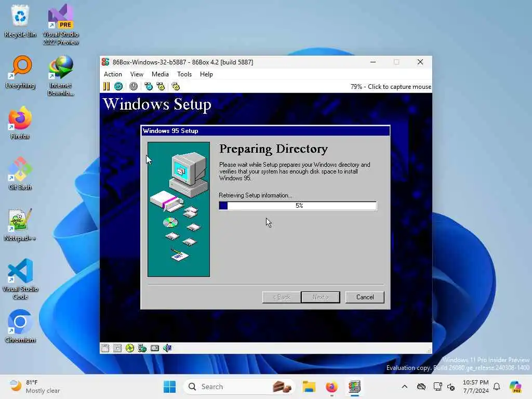Select the Git Bash desktop shortcut

tap(20, 174)
